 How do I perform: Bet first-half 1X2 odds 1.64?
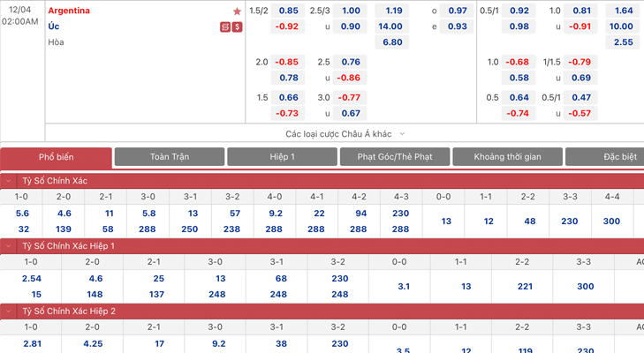623,11
